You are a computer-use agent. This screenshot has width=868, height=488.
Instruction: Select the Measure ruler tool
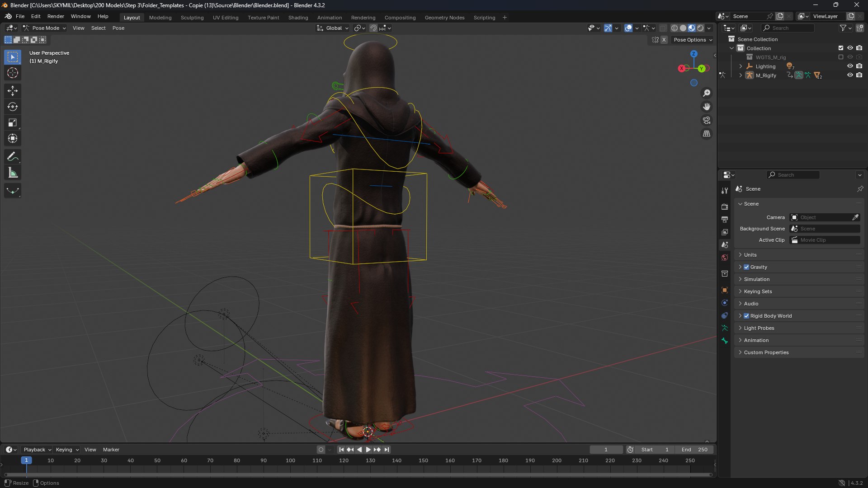(13, 173)
